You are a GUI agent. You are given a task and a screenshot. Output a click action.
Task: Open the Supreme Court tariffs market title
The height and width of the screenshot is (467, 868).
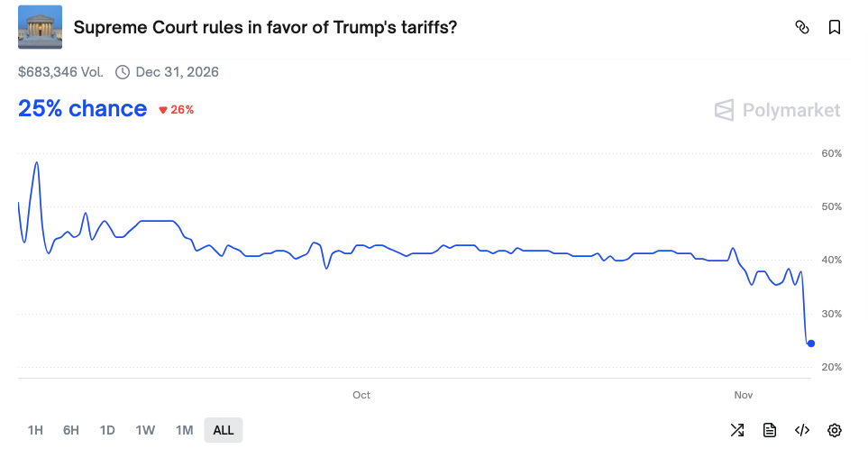pos(265,27)
